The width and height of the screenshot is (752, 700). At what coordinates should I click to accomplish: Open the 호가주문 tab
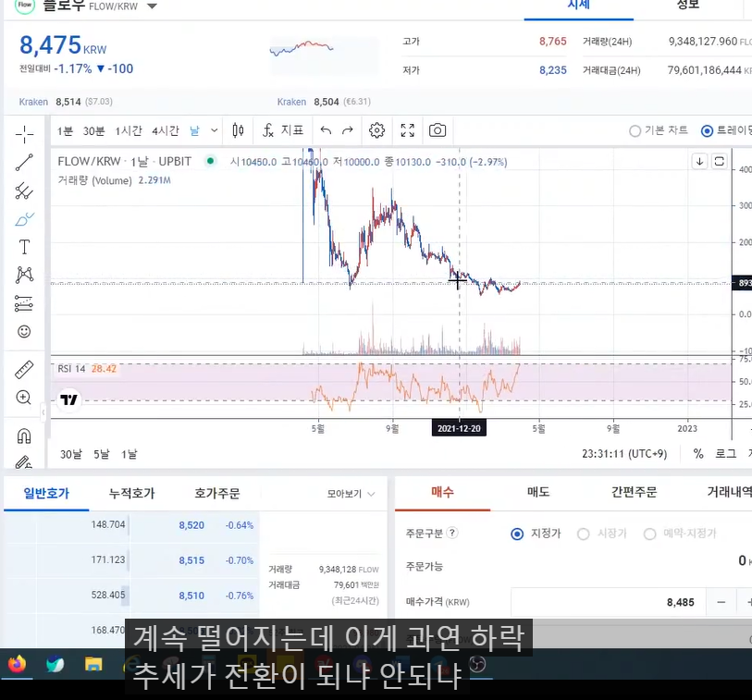tap(216, 493)
